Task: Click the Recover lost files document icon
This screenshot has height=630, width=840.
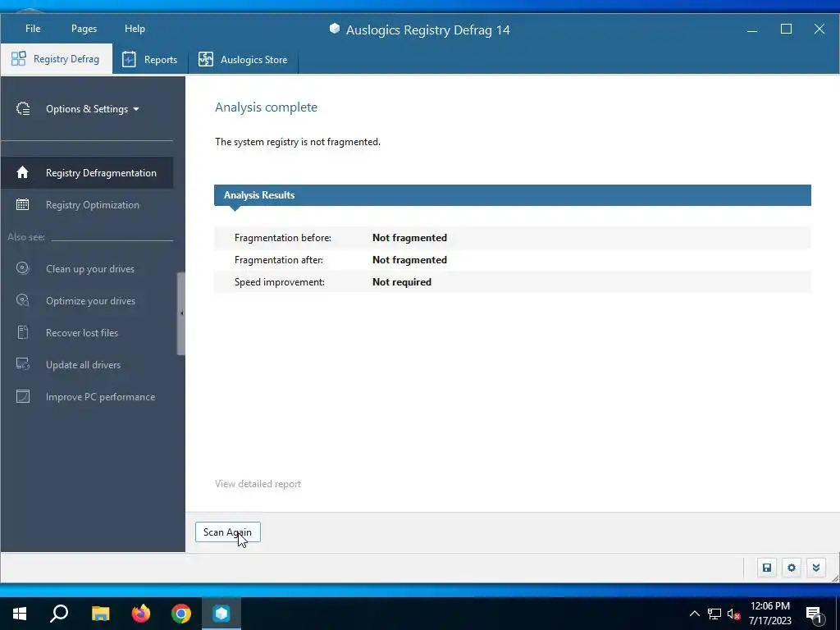Action: pyautogui.click(x=22, y=332)
